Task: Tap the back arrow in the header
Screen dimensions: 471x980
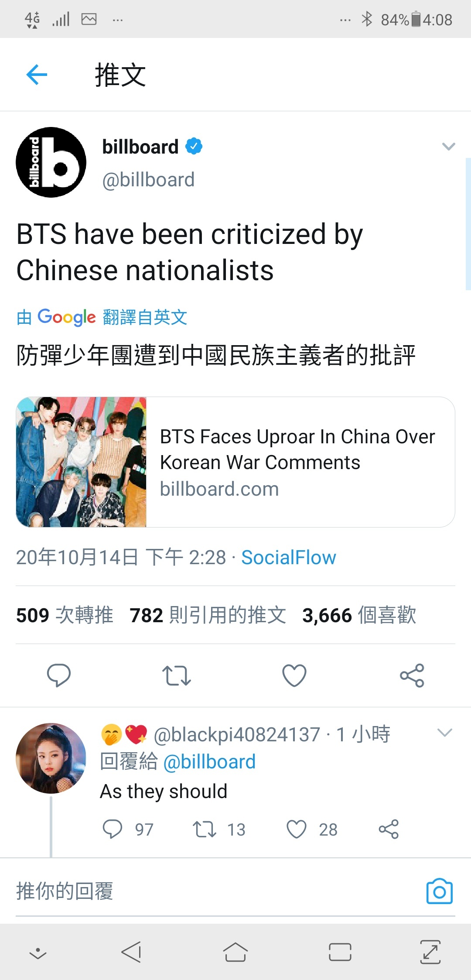Action: (37, 75)
